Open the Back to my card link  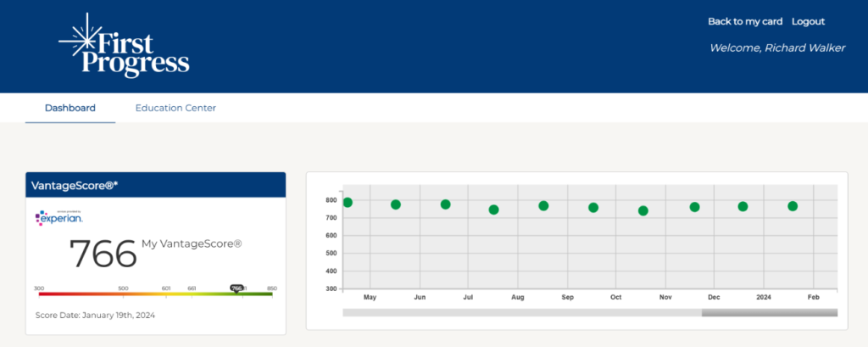(x=745, y=21)
